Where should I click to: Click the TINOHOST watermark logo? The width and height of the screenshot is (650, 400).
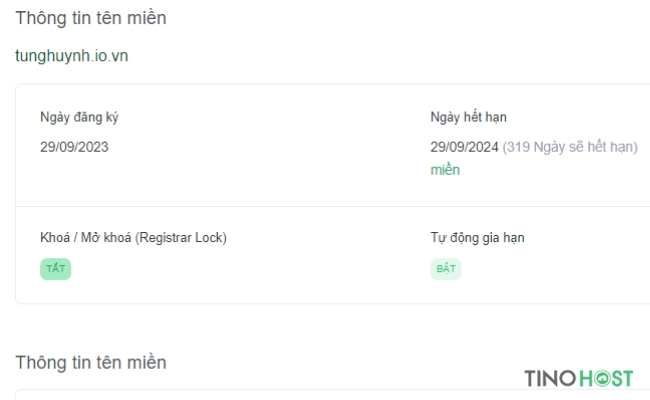pos(579,378)
